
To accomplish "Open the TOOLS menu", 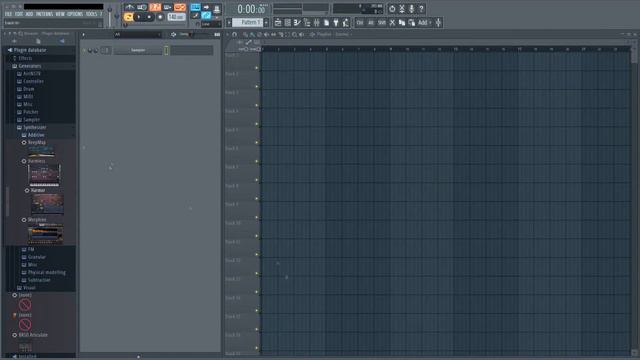I will [91, 14].
